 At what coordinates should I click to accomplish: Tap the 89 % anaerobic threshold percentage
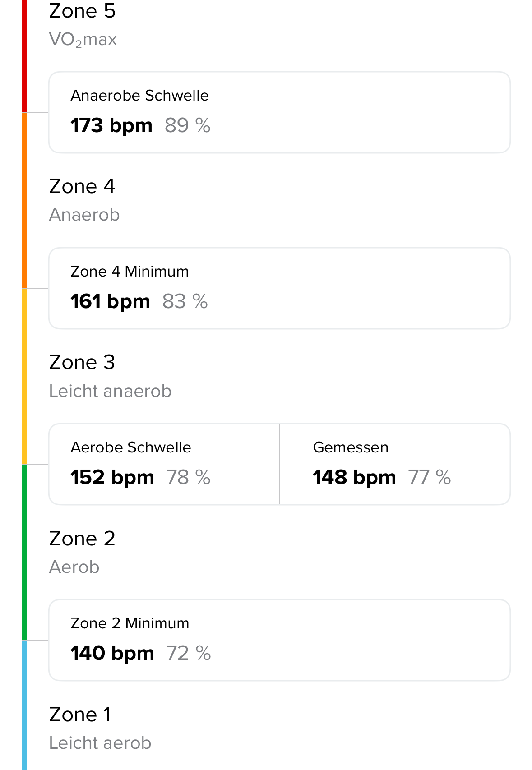coord(187,125)
